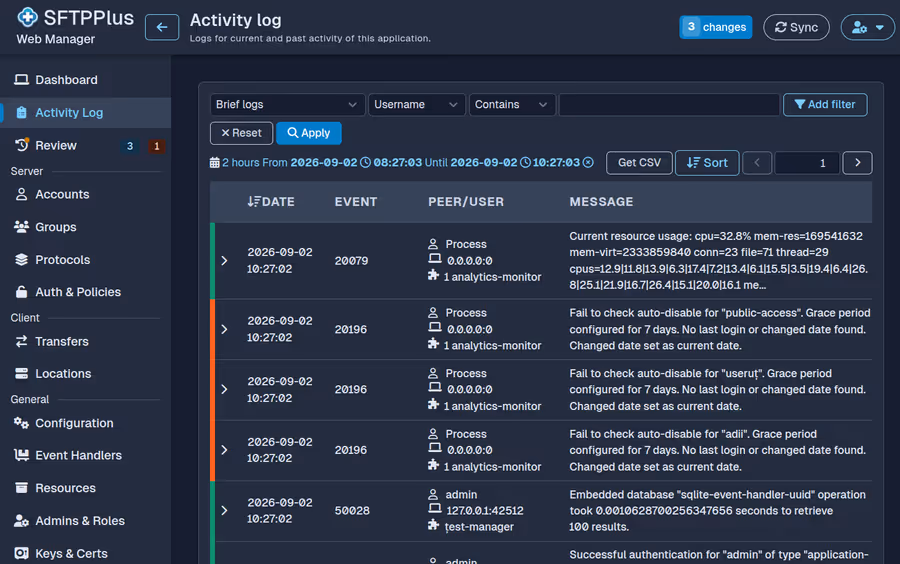Viewport: 900px width, 564px height.
Task: Go to next page of logs
Action: [x=858, y=163]
